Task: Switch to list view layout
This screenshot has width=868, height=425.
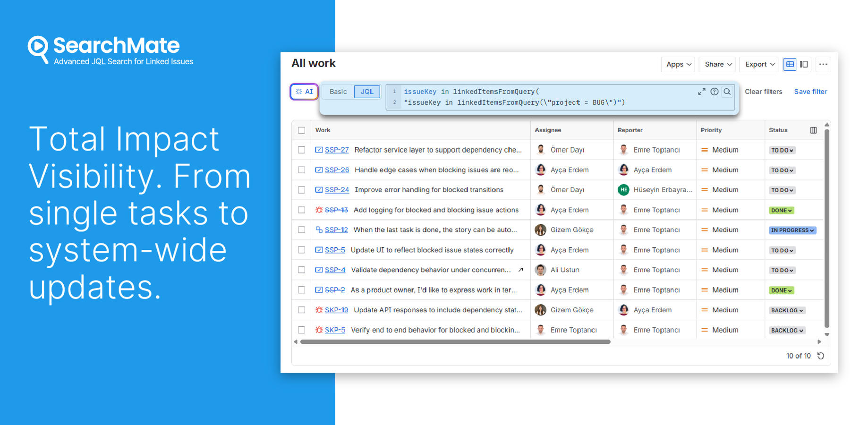Action: point(790,64)
